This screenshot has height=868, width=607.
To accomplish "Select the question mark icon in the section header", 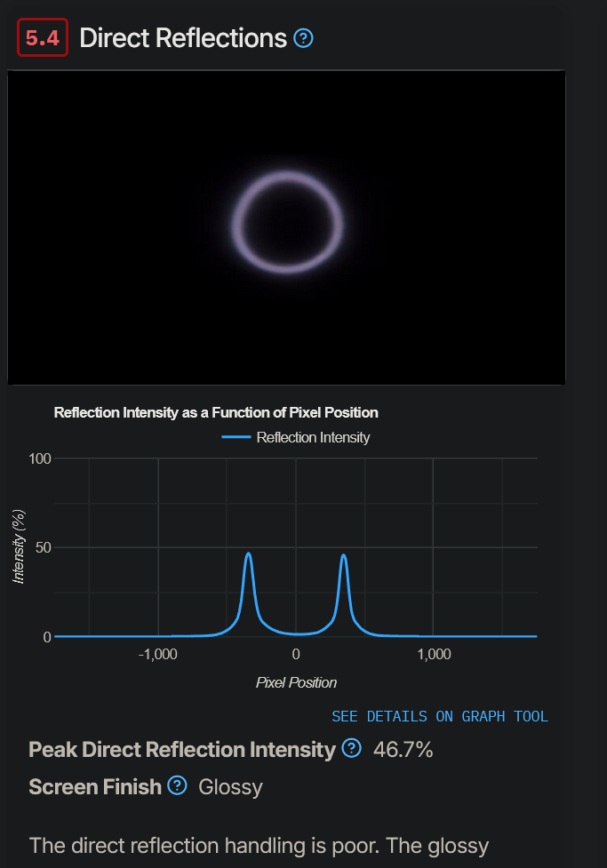I will click(302, 38).
